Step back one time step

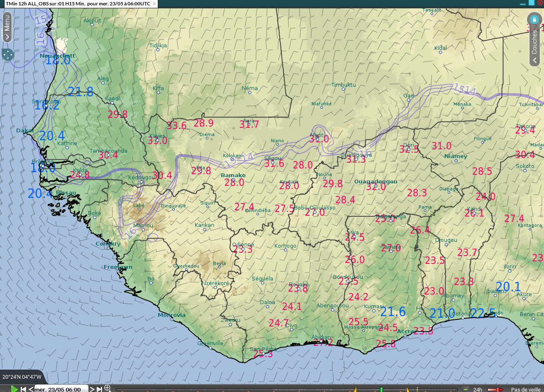point(31,389)
